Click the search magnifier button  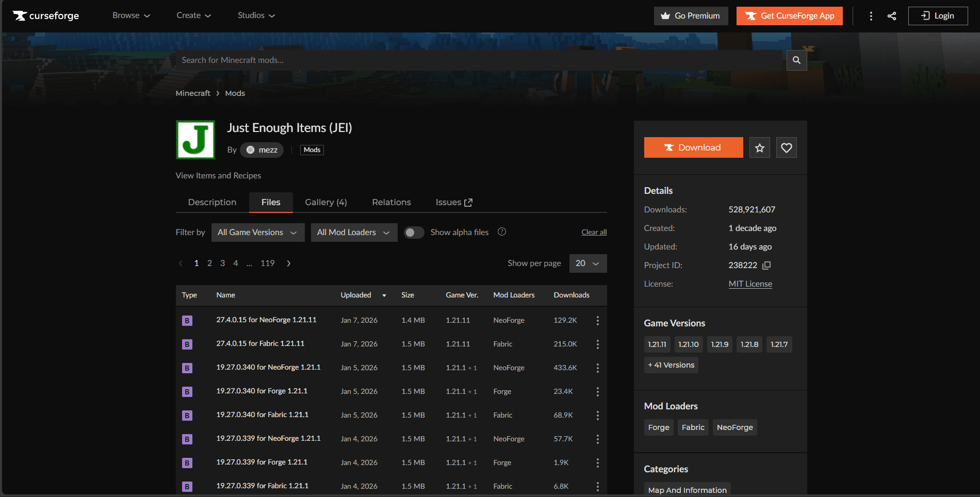coord(796,60)
